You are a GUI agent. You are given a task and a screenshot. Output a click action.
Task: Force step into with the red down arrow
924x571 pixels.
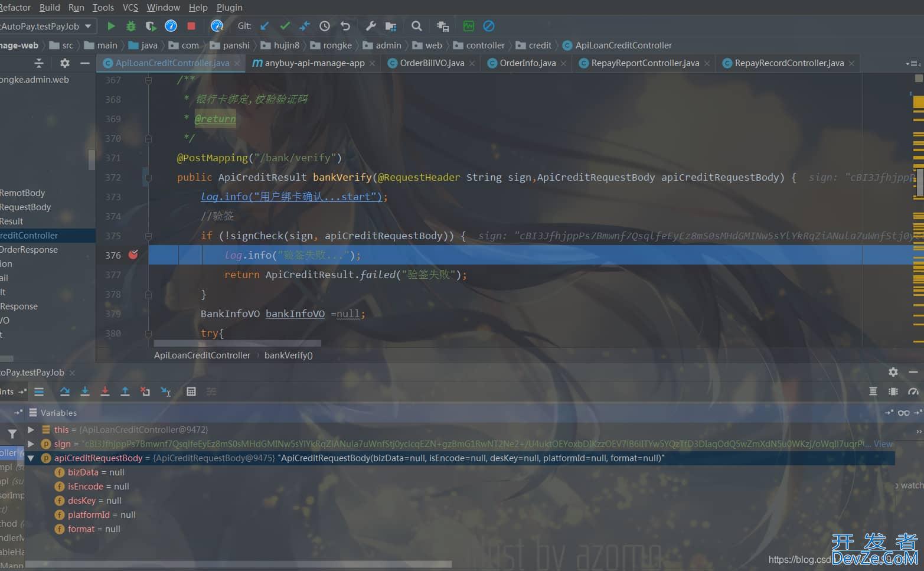pos(105,391)
